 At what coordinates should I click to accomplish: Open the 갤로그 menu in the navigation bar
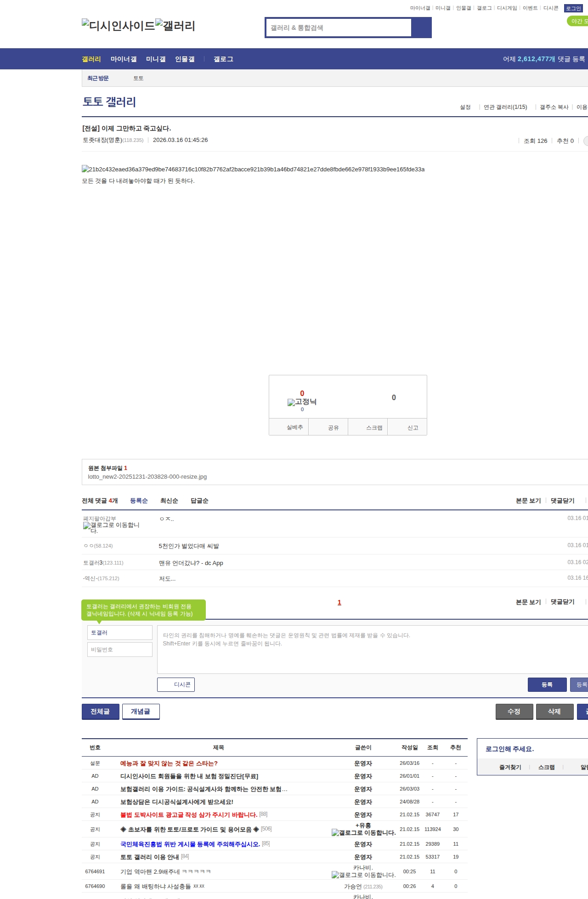coord(223,59)
